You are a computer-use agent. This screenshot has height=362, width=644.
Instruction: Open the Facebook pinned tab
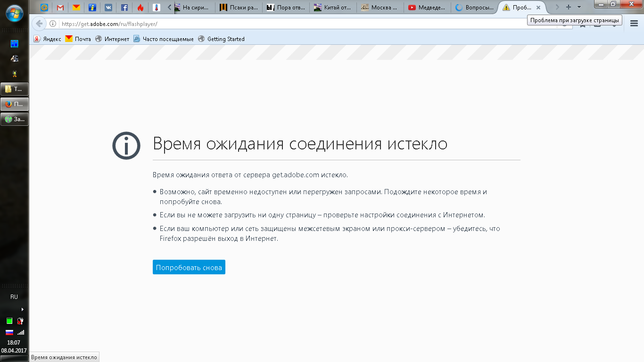point(124,8)
